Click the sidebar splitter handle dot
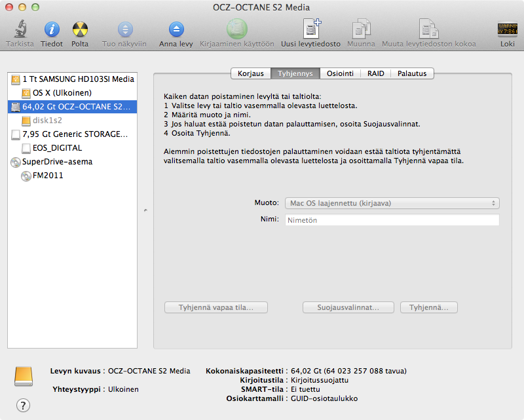The height and width of the screenshot is (420, 524). click(x=145, y=210)
